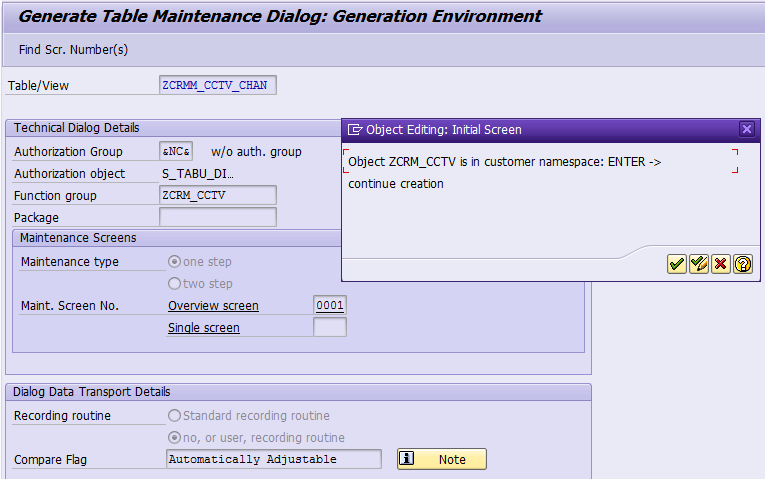This screenshot has height=479, width=765.
Task: Click popup message 'Object ZCRM_CCTV is in customer namespace'
Action: [504, 161]
